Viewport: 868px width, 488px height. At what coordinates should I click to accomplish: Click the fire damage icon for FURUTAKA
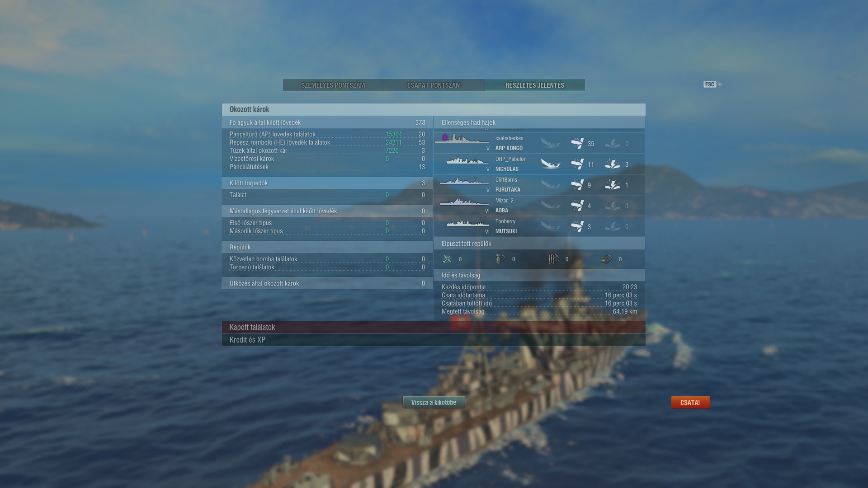pyautogui.click(x=613, y=185)
